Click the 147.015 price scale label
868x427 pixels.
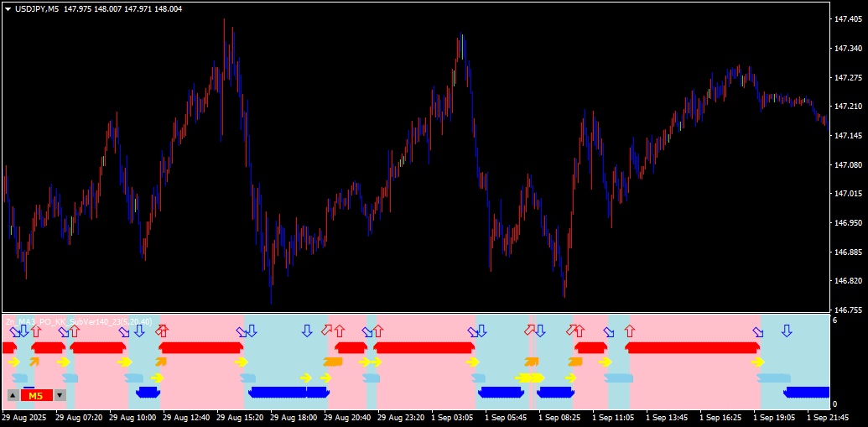click(847, 194)
